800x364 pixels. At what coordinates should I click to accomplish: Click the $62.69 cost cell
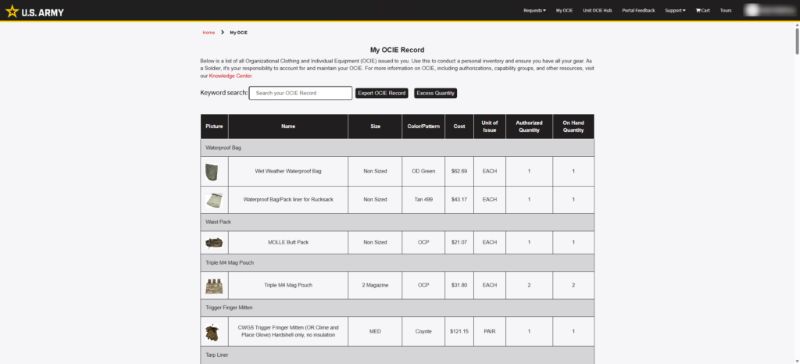pyautogui.click(x=459, y=172)
